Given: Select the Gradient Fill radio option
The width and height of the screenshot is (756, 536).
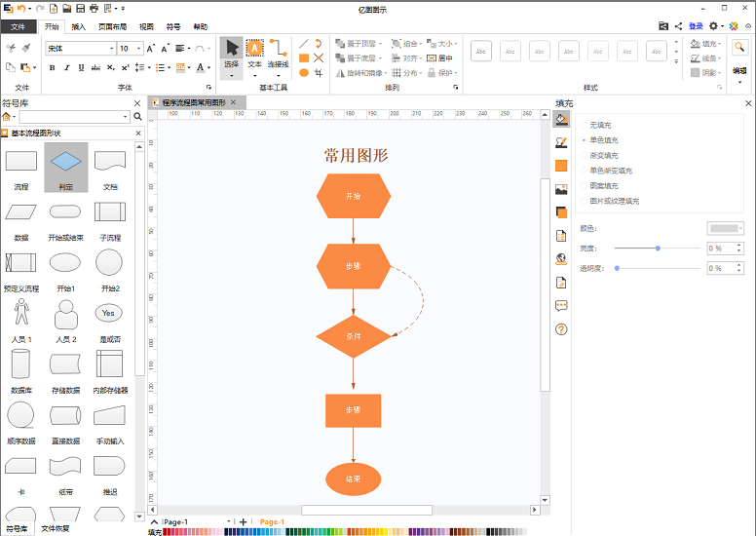Looking at the screenshot, I should pyautogui.click(x=584, y=155).
